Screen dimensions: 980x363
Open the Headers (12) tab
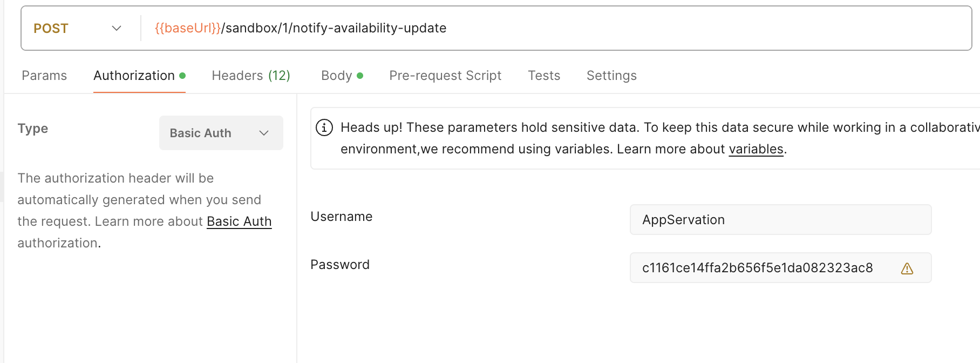pos(251,76)
